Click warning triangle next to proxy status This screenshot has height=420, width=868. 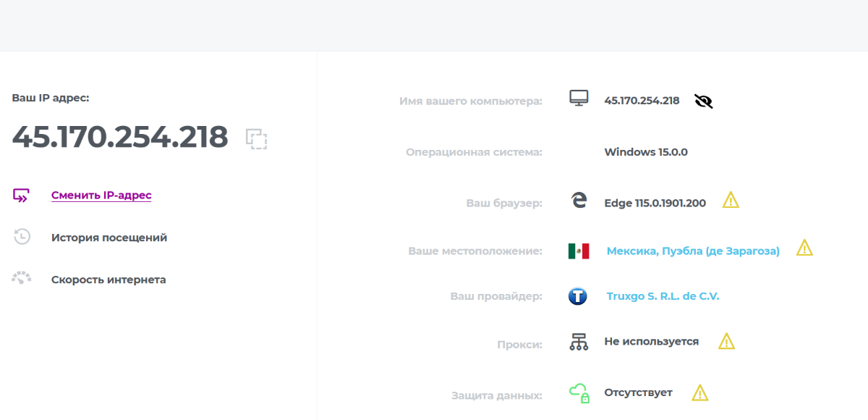pyautogui.click(x=726, y=341)
